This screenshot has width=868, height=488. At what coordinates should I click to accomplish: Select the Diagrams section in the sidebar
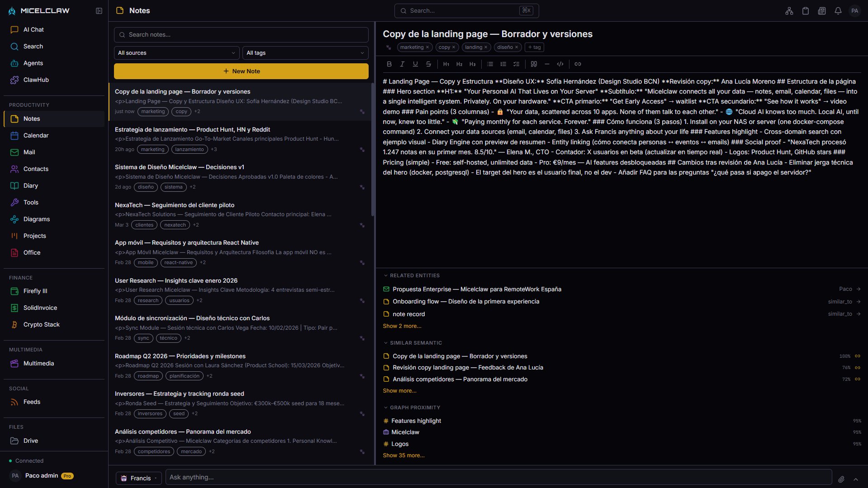coord(37,219)
